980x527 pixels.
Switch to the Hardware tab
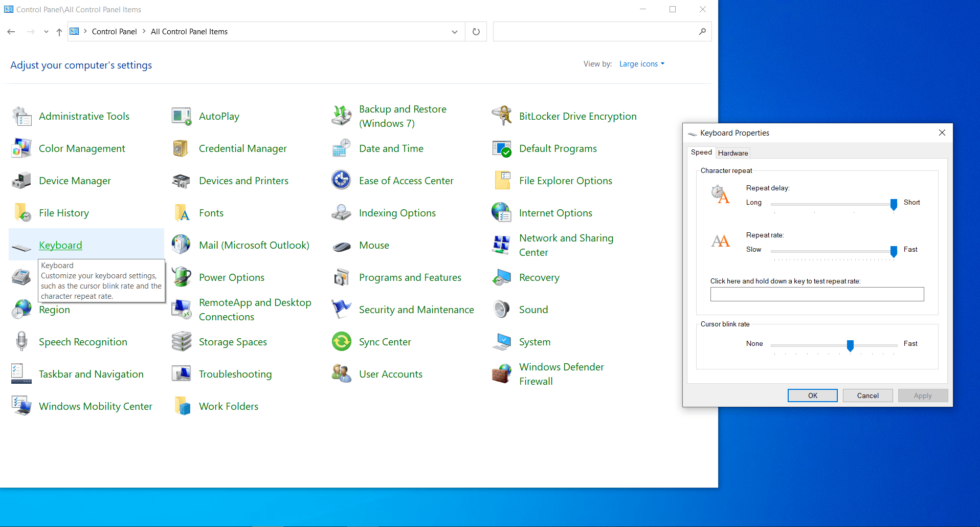733,153
